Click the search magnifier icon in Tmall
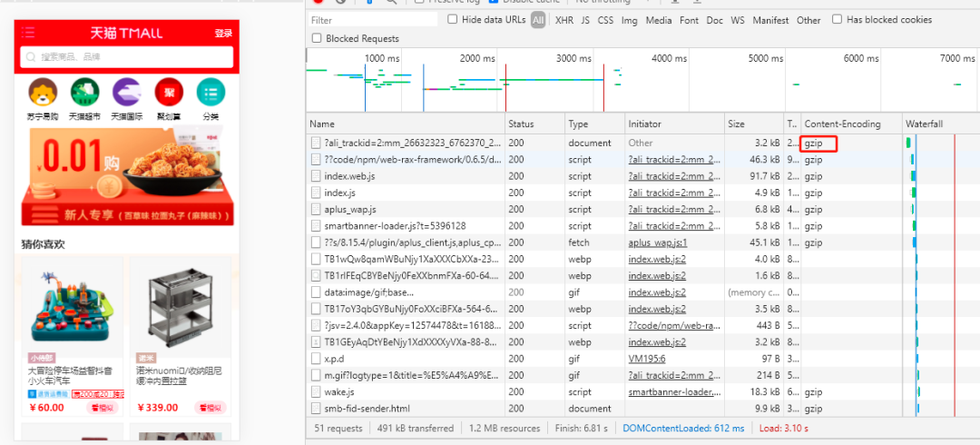980x445 pixels. tap(31, 57)
